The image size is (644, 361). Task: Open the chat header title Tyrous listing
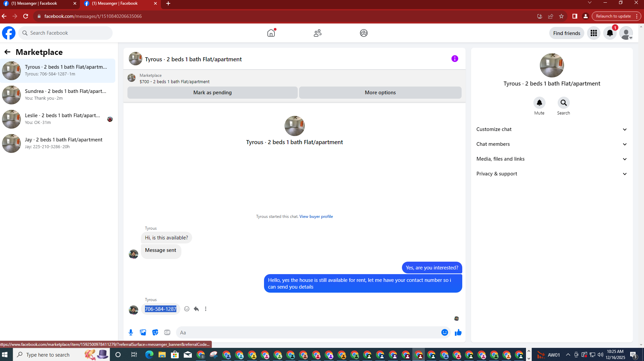[193, 59]
